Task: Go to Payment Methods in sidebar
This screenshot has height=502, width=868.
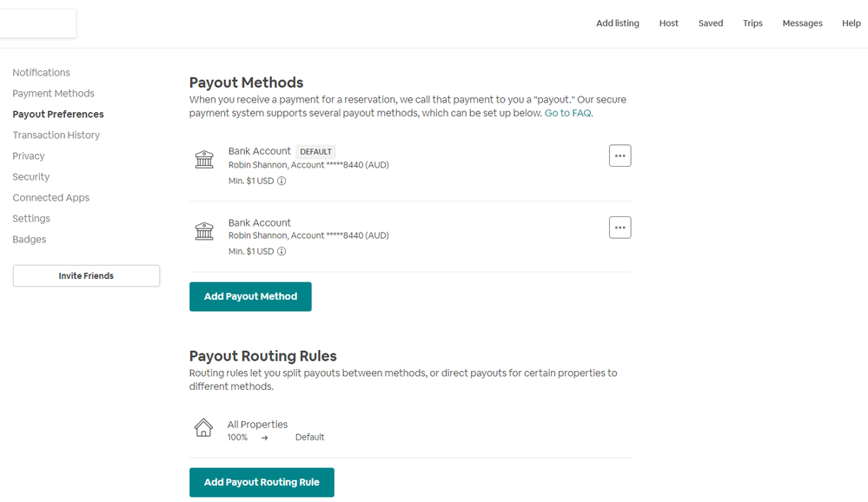Action: point(53,94)
